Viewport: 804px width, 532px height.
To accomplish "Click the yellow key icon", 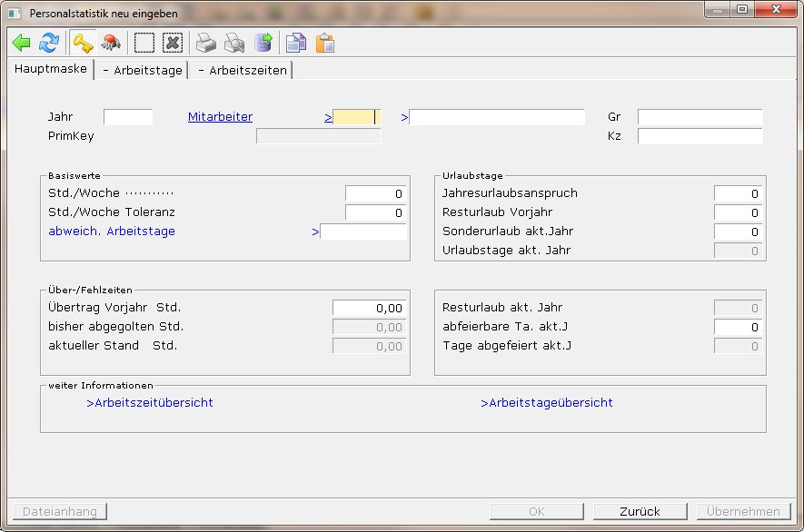I will click(84, 43).
